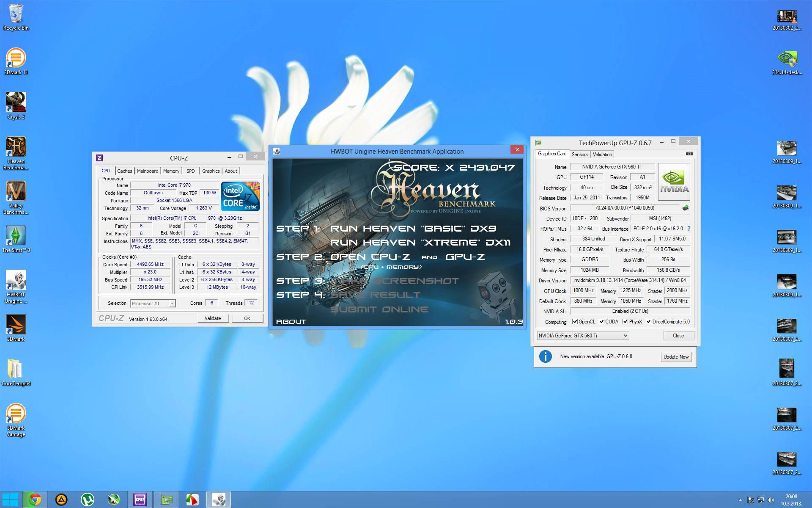Switch to CPU-Z taskbar button

[x=140, y=500]
